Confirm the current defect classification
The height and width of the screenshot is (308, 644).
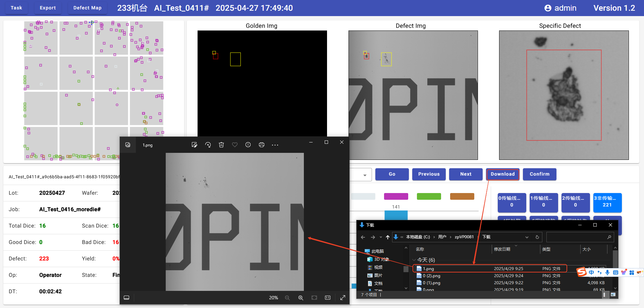click(x=540, y=174)
